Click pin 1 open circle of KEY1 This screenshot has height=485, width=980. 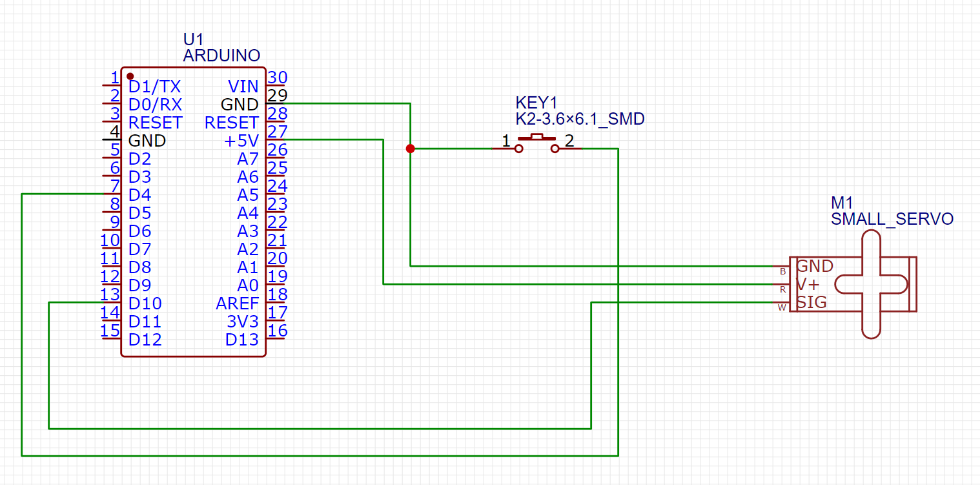[x=518, y=149]
